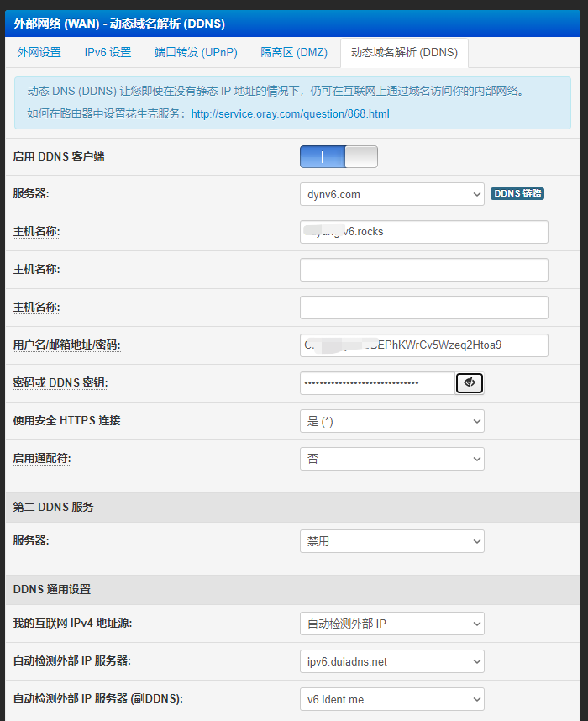The height and width of the screenshot is (721, 588).
Task: Open the 我的互联网 IPv4 地址源 dropdown
Action: click(391, 623)
